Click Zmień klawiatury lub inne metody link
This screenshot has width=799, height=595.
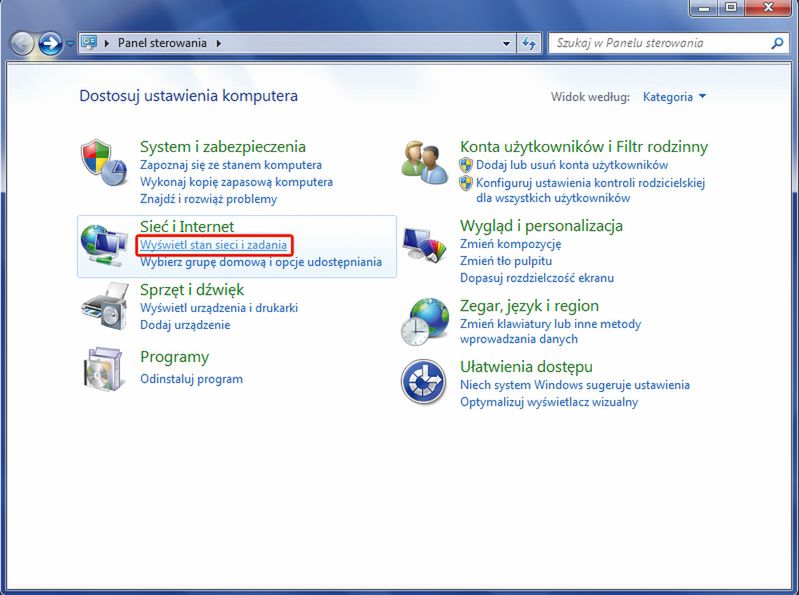550,331
